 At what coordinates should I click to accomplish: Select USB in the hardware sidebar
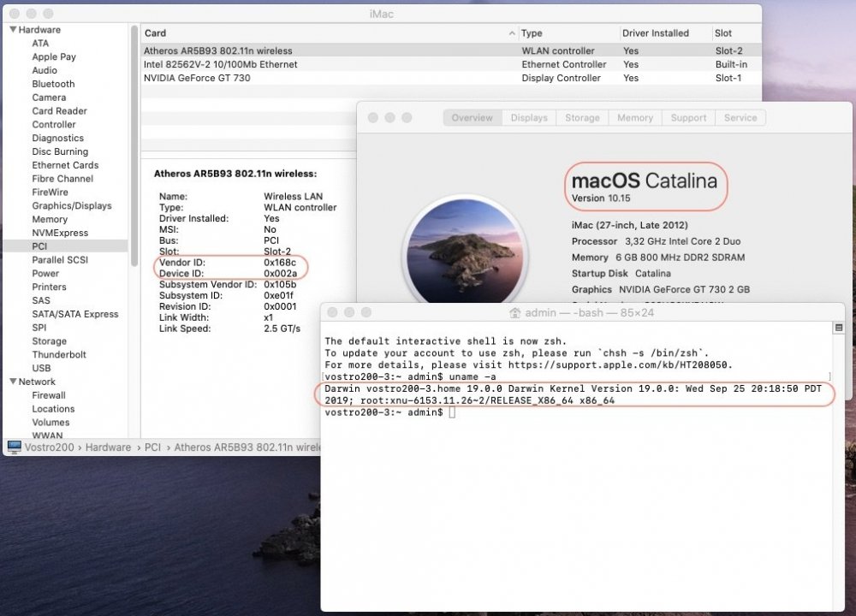click(x=41, y=368)
